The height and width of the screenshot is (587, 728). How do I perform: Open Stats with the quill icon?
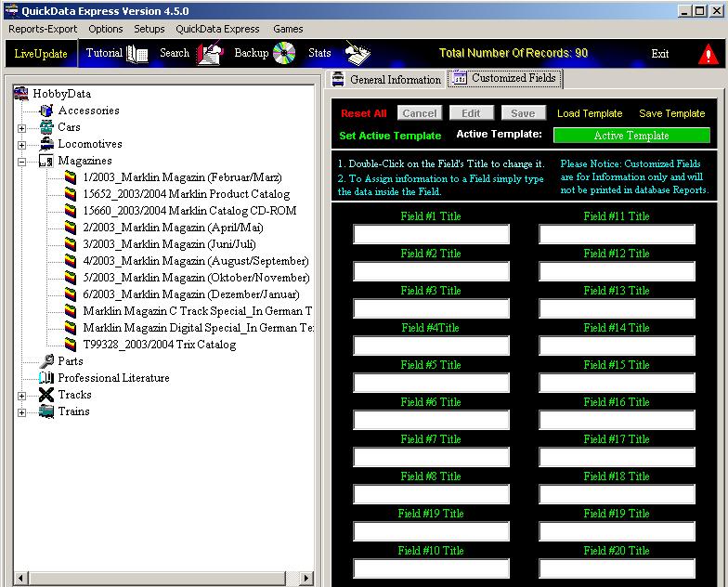[357, 53]
